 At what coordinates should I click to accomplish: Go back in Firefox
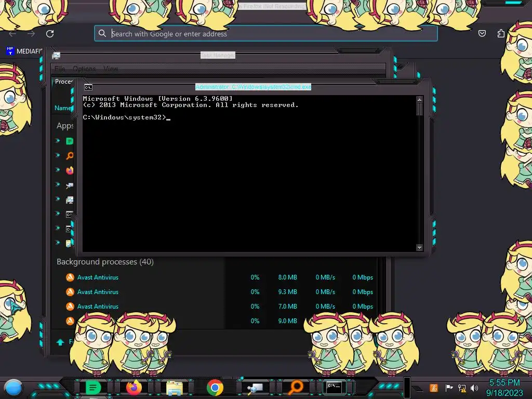pos(12,34)
